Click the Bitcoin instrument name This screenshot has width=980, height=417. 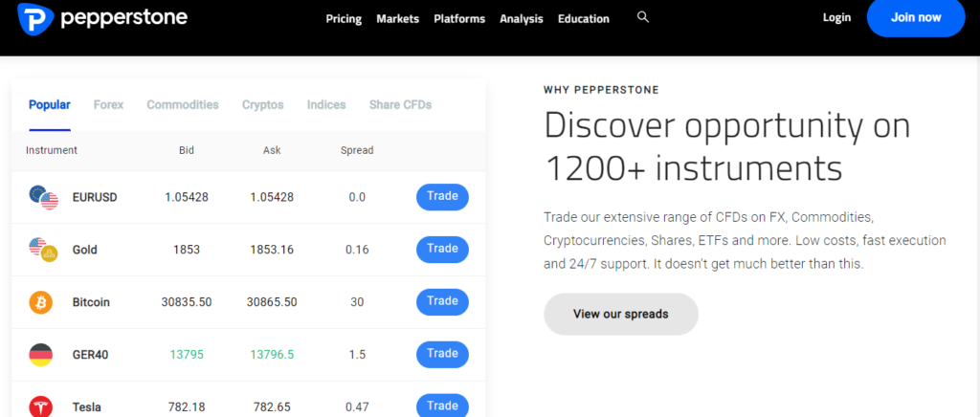91,302
